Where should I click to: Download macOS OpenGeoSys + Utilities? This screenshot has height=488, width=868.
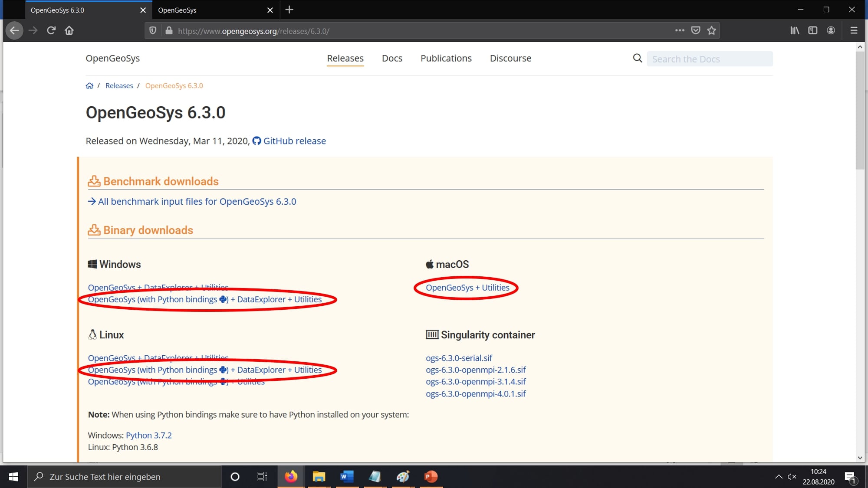pos(467,288)
